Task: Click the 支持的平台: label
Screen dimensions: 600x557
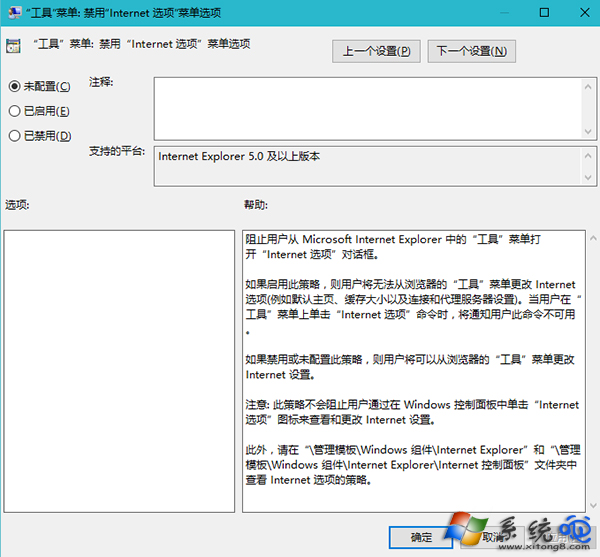Action: pos(117,151)
